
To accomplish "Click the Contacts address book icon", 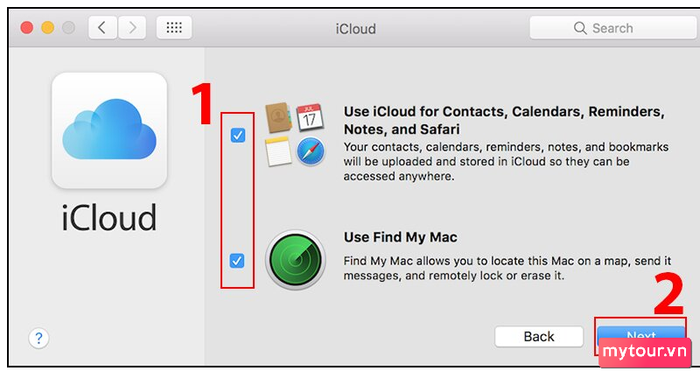I will [279, 117].
